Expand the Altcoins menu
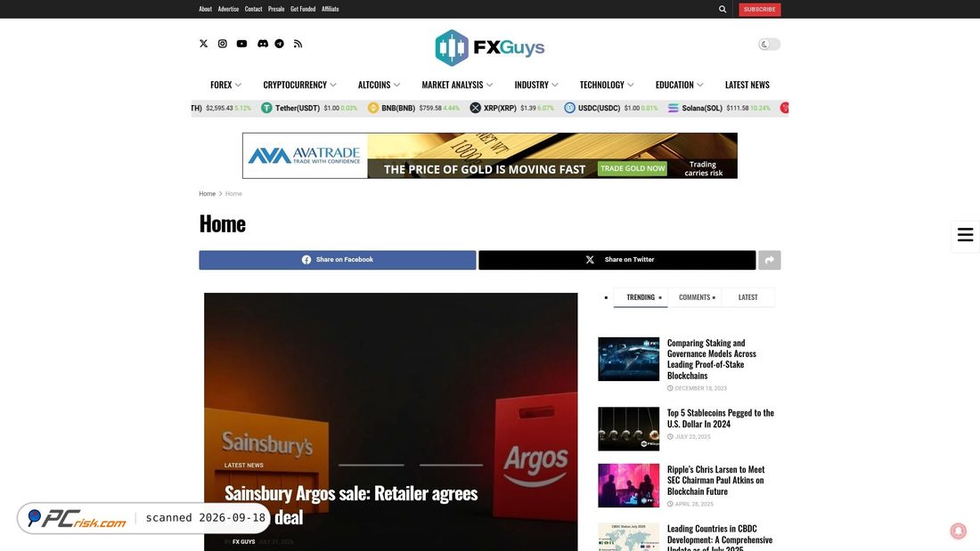980x551 pixels. (379, 85)
